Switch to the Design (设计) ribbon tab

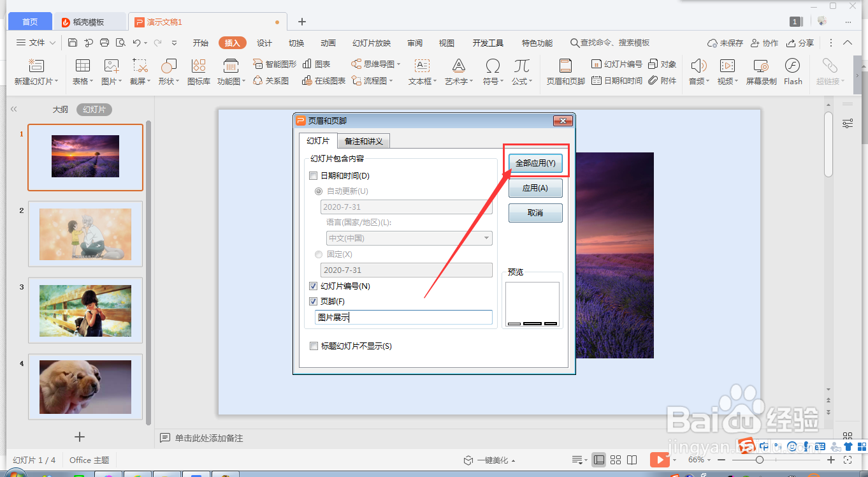[264, 43]
